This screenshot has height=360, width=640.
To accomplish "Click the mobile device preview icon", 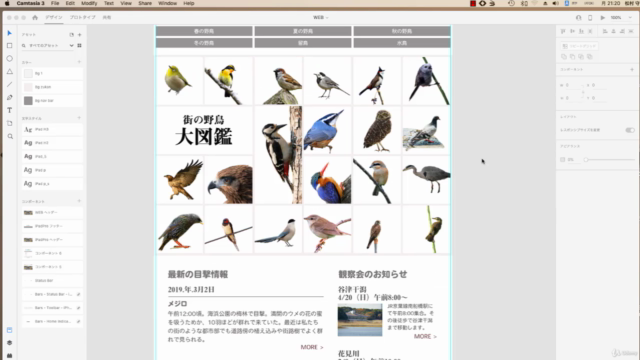I will coord(590,18).
